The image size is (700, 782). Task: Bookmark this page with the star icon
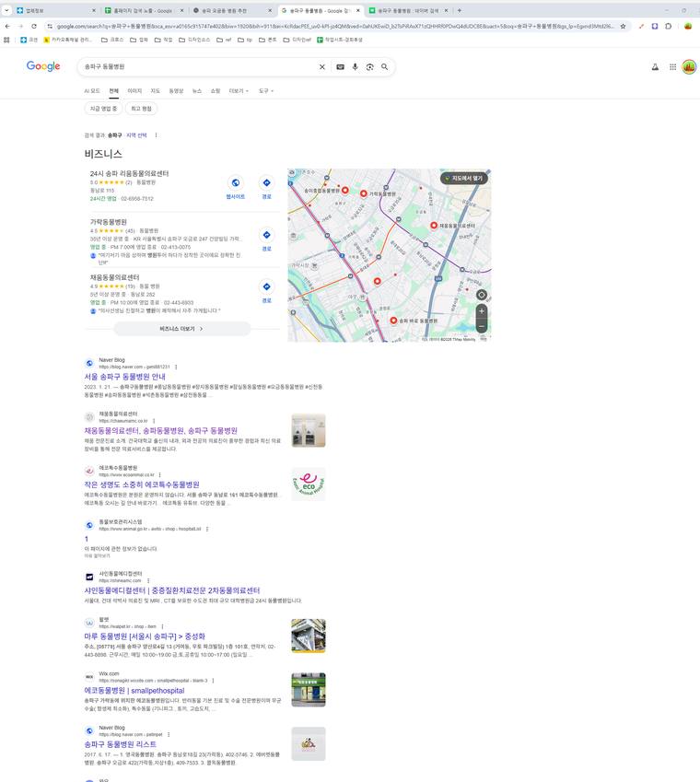click(x=623, y=26)
